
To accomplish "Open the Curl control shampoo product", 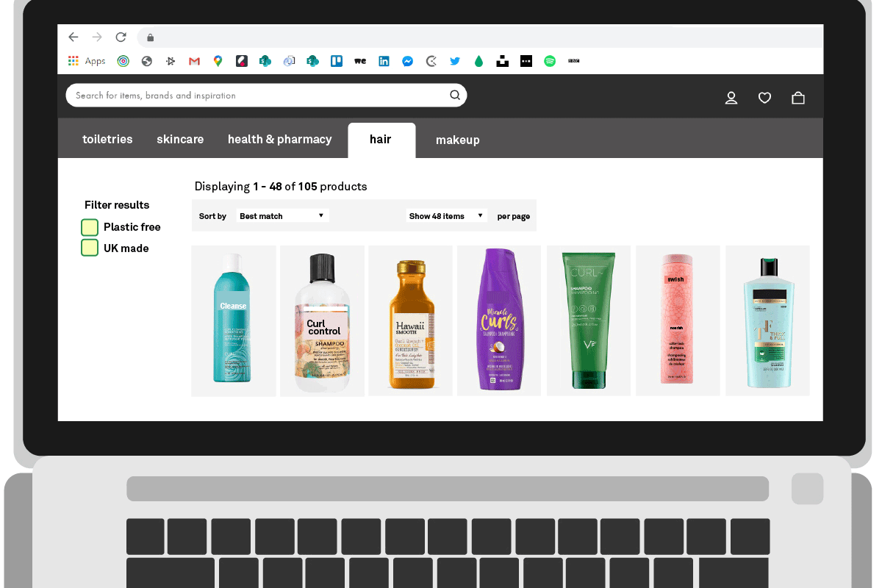I will point(323,321).
